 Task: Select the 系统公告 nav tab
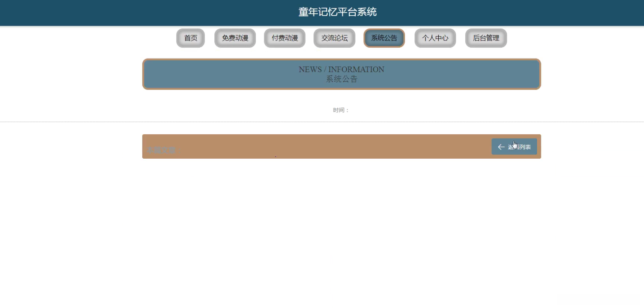tap(384, 38)
